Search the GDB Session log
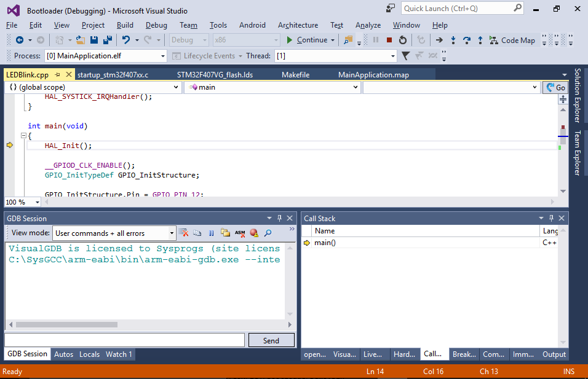 [x=268, y=233]
